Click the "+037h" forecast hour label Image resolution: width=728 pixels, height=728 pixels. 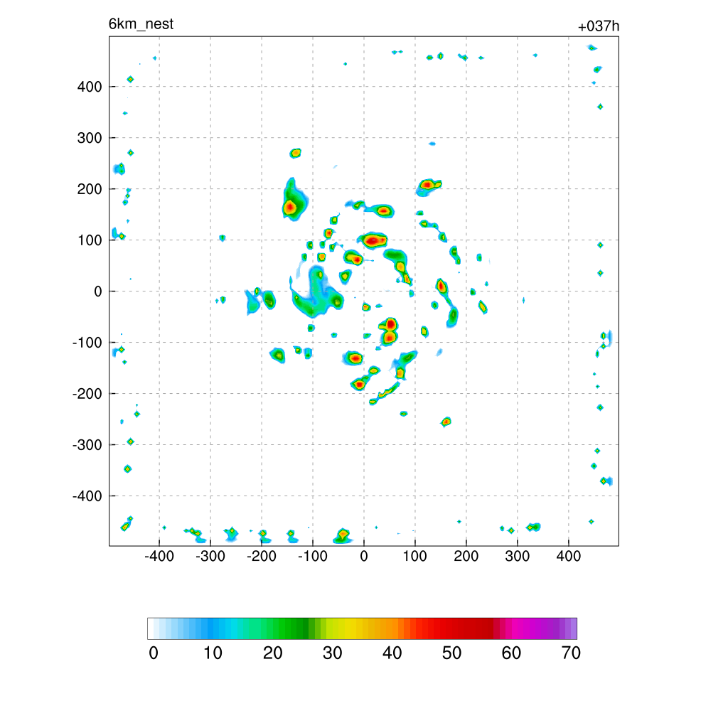coord(599,26)
